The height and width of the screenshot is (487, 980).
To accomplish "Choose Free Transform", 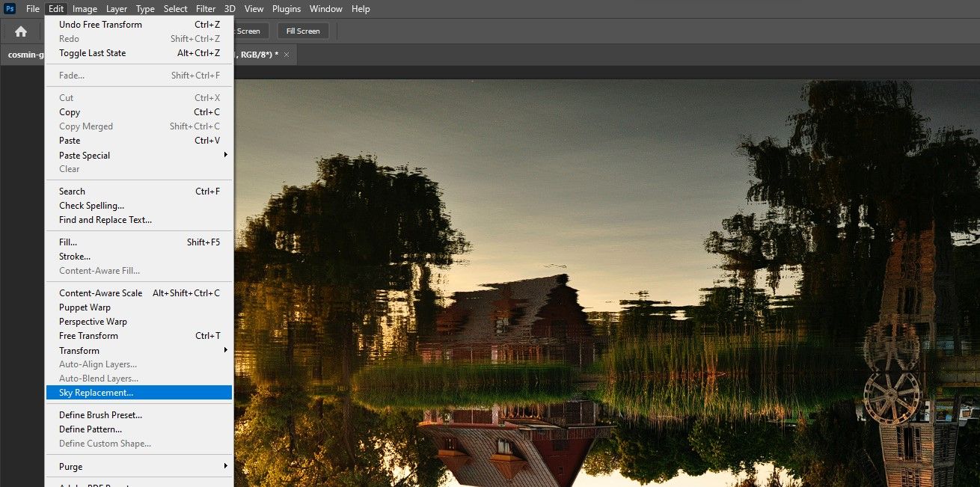I will (x=139, y=336).
